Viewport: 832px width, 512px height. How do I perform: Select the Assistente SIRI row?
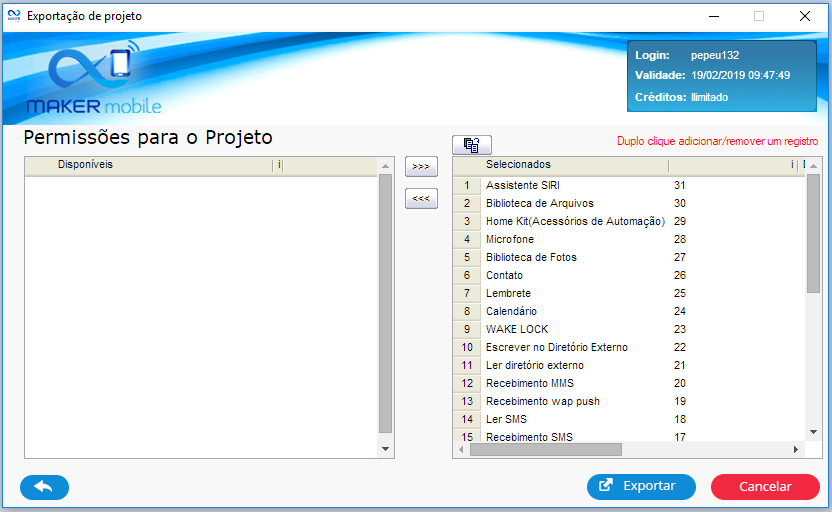[521, 185]
